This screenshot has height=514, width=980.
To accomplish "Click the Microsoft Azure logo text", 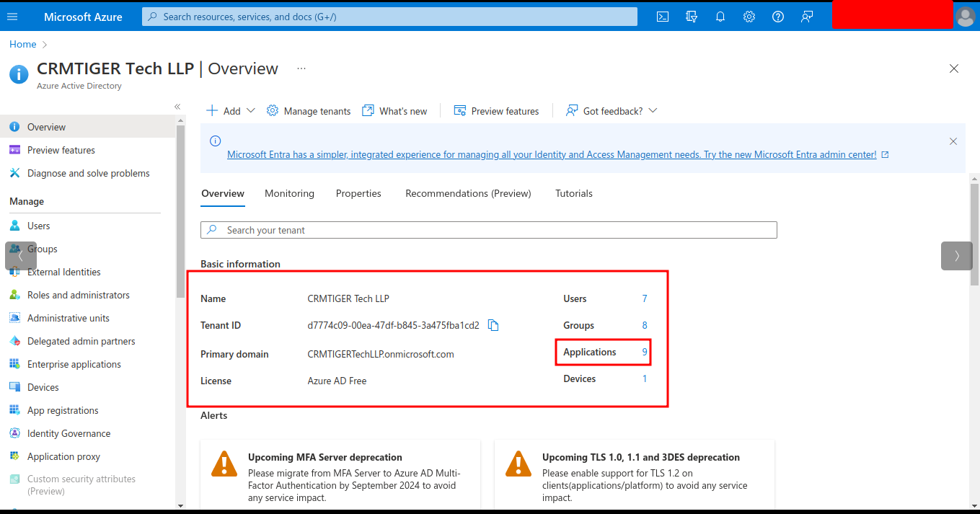I will pos(83,17).
